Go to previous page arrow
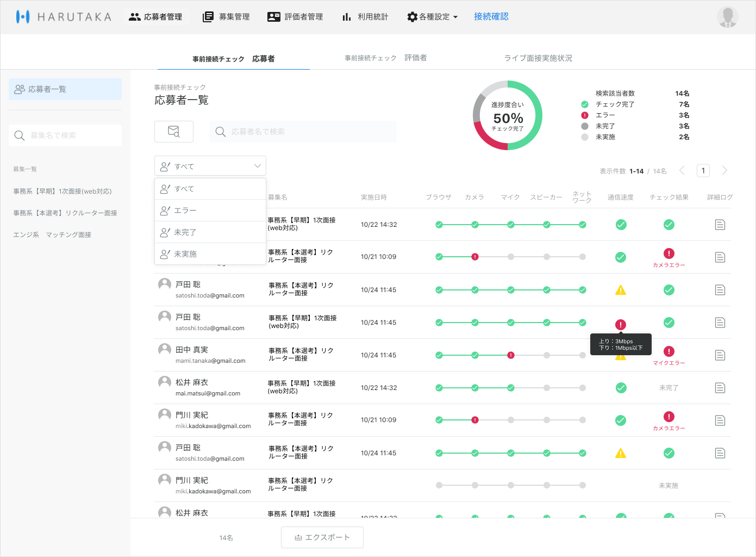 click(x=682, y=171)
